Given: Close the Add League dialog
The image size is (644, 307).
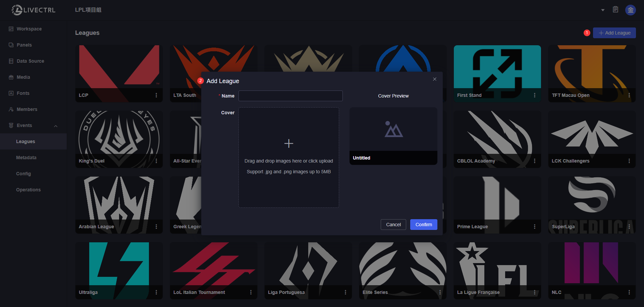Looking at the screenshot, I should click(435, 79).
